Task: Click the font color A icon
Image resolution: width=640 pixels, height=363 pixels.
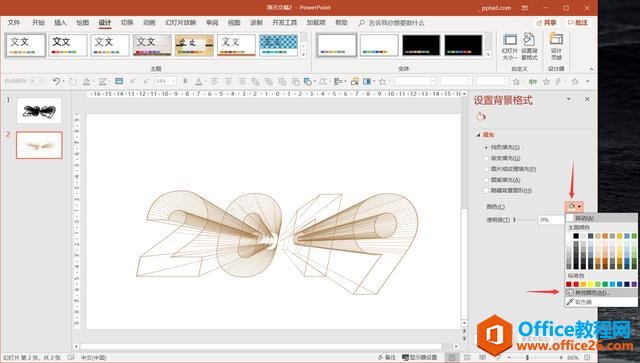Action: point(199,82)
